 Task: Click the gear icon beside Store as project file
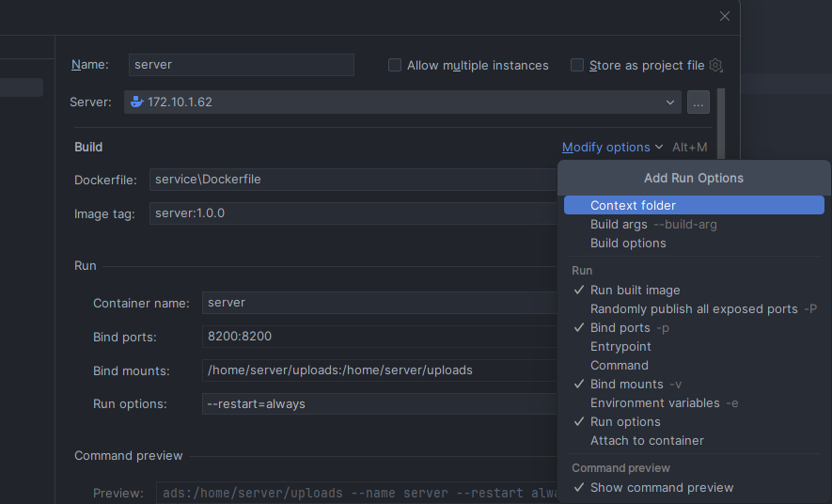coord(715,65)
